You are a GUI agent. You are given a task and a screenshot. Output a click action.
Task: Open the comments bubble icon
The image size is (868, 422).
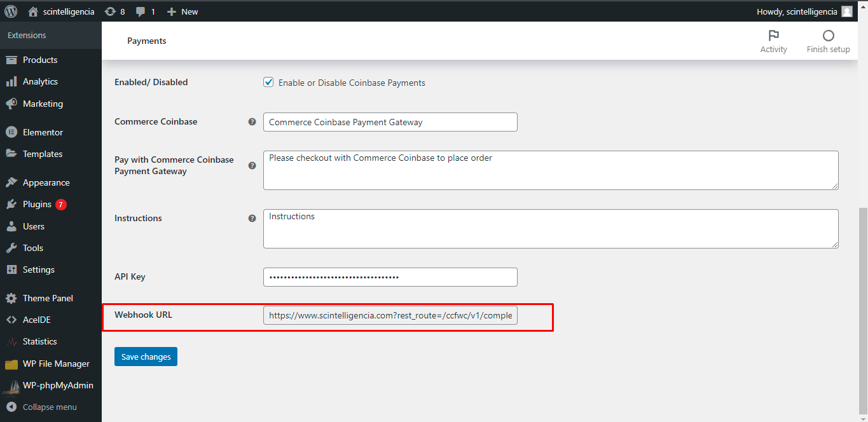[141, 11]
